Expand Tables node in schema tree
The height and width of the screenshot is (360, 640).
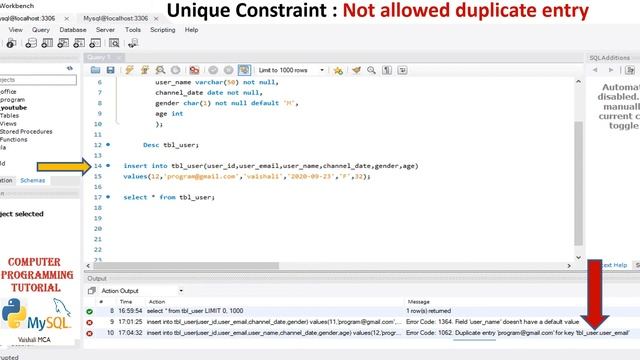pyautogui.click(x=9, y=116)
